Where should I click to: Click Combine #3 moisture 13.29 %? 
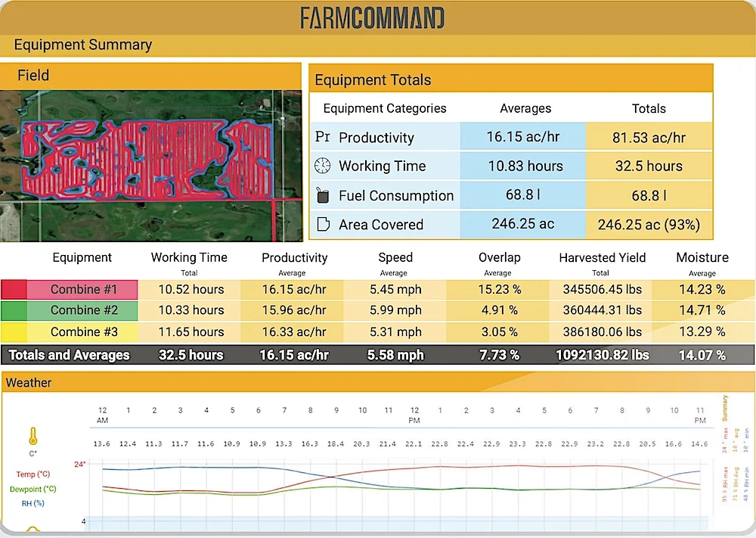pyautogui.click(x=702, y=332)
